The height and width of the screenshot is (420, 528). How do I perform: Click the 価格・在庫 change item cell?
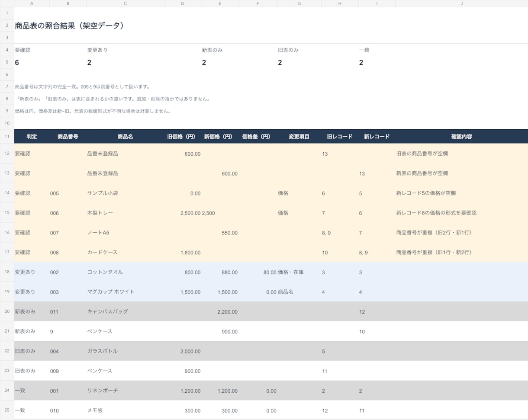[299, 272]
